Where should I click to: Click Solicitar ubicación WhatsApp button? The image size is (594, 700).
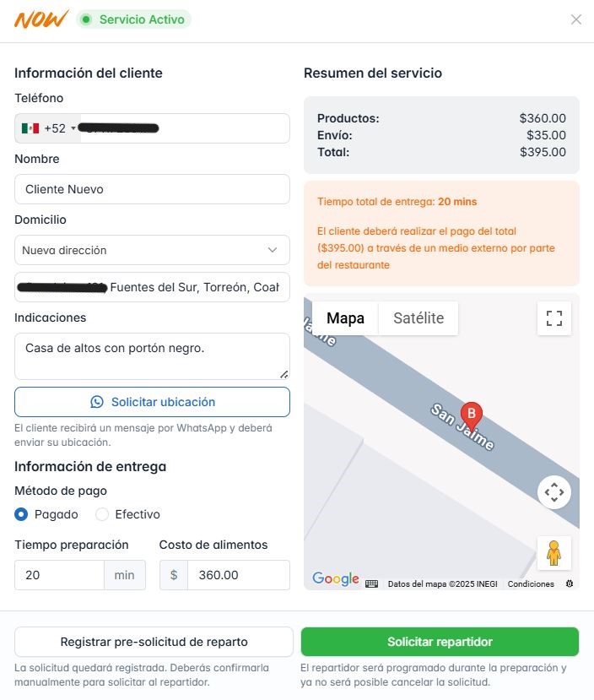point(152,402)
